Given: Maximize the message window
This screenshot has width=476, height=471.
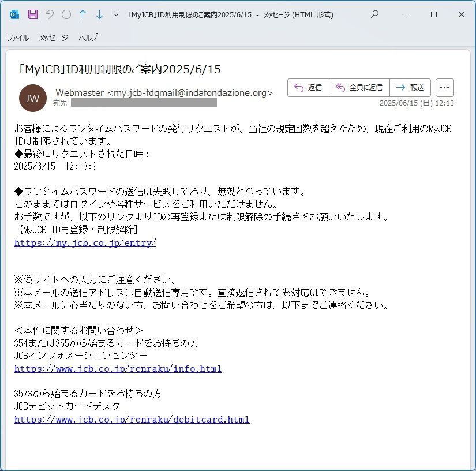Looking at the screenshot, I should [434, 14].
